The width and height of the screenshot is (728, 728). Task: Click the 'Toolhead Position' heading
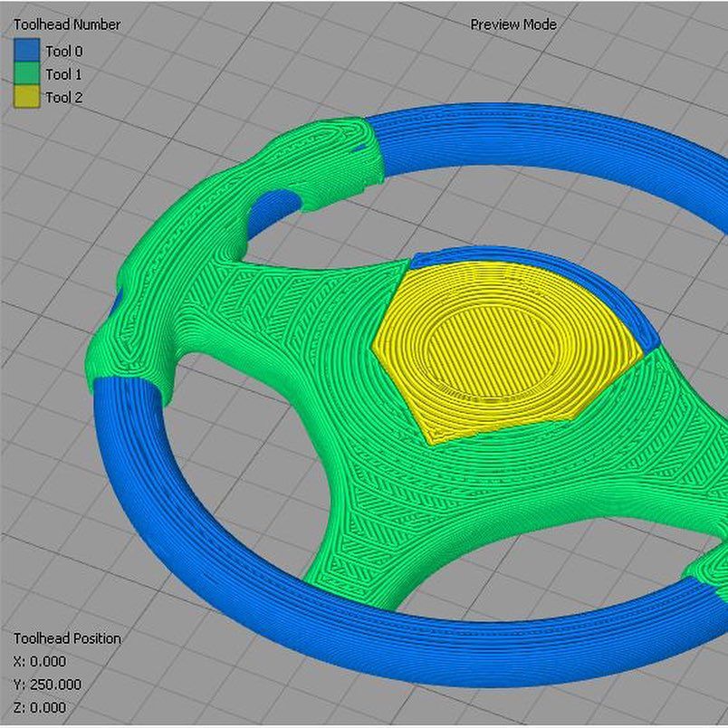(67, 638)
